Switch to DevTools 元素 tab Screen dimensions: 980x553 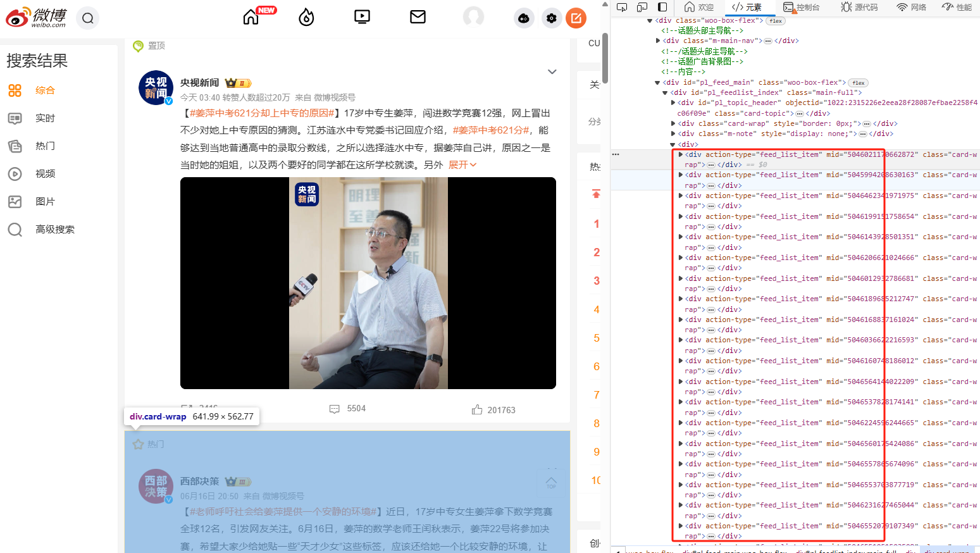point(747,7)
